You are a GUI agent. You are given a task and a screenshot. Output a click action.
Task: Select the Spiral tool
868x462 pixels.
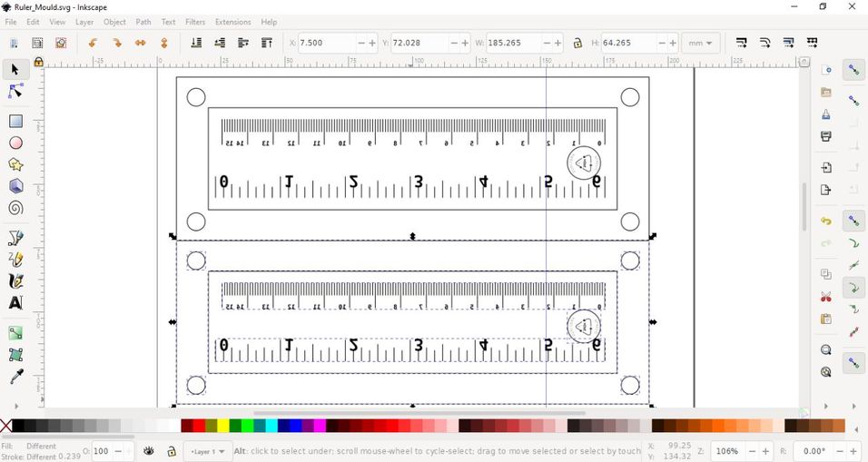15,208
